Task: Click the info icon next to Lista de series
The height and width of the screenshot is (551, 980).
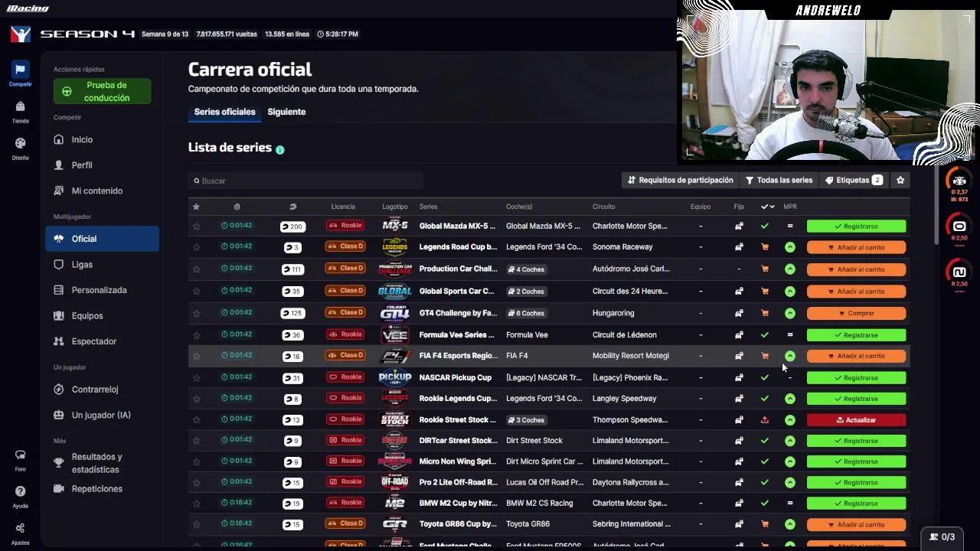Action: (279, 149)
